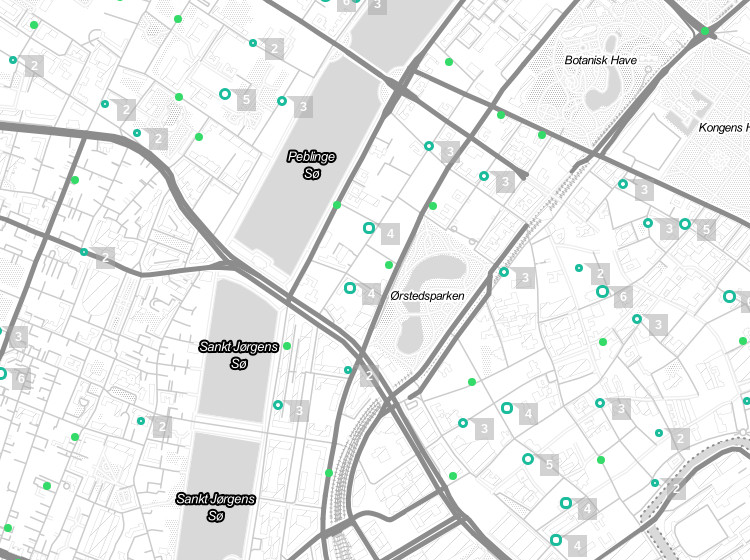Click the Peblinge Sø lake label
Image resolution: width=750 pixels, height=560 pixels.
coord(311,165)
